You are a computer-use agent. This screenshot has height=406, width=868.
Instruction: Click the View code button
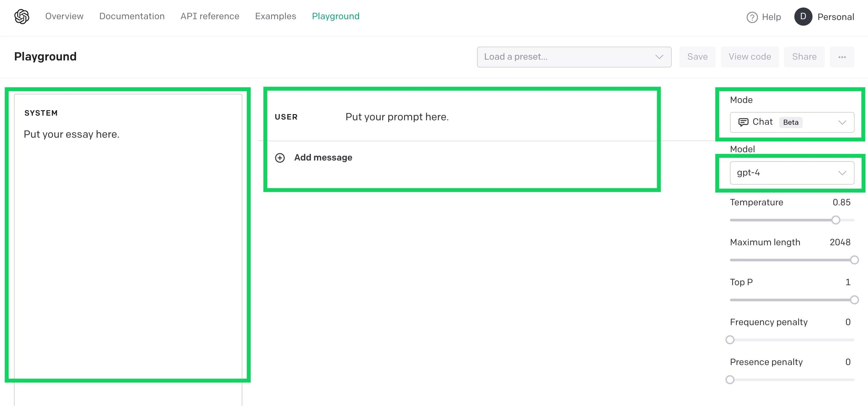click(x=750, y=57)
